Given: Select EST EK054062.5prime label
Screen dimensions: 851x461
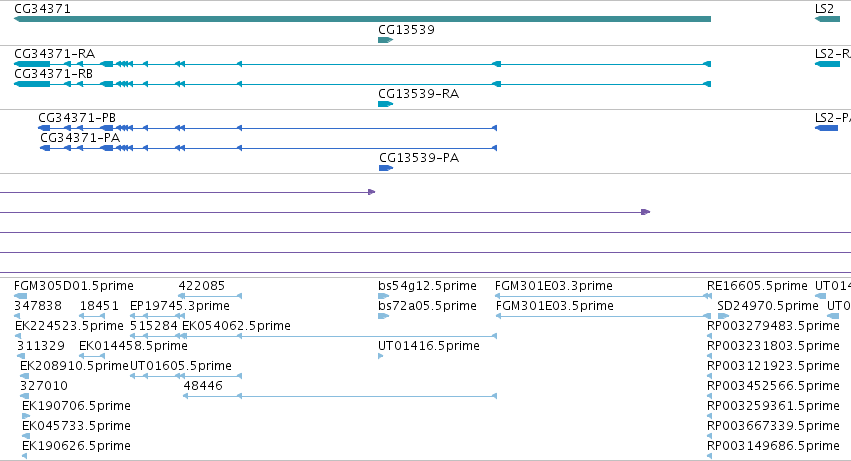Looking at the screenshot, I should [x=236, y=326].
